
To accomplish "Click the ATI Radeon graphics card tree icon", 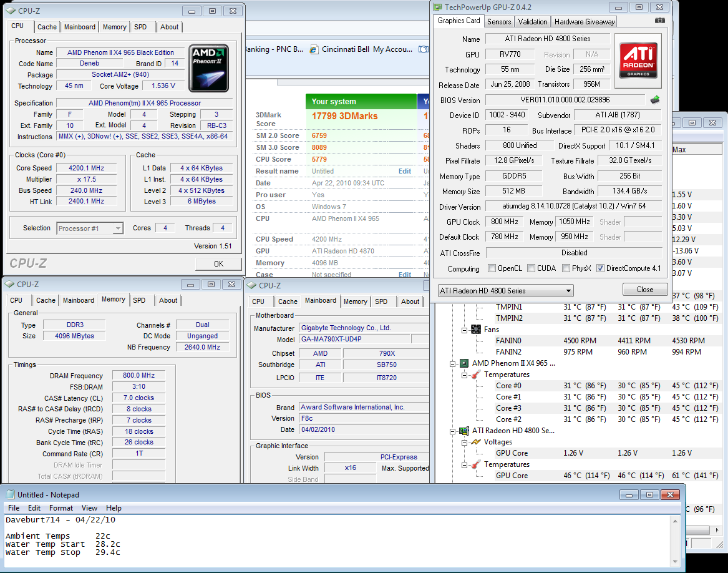I will click(x=464, y=431).
